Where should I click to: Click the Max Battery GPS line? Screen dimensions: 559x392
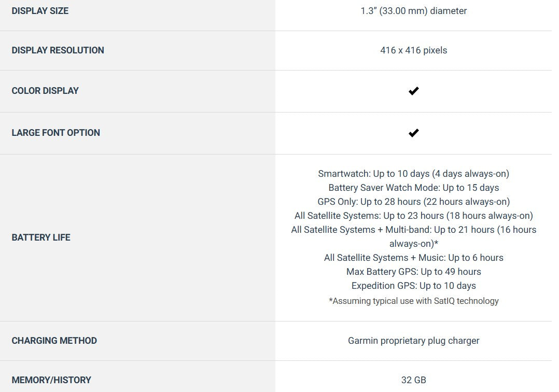pyautogui.click(x=413, y=272)
